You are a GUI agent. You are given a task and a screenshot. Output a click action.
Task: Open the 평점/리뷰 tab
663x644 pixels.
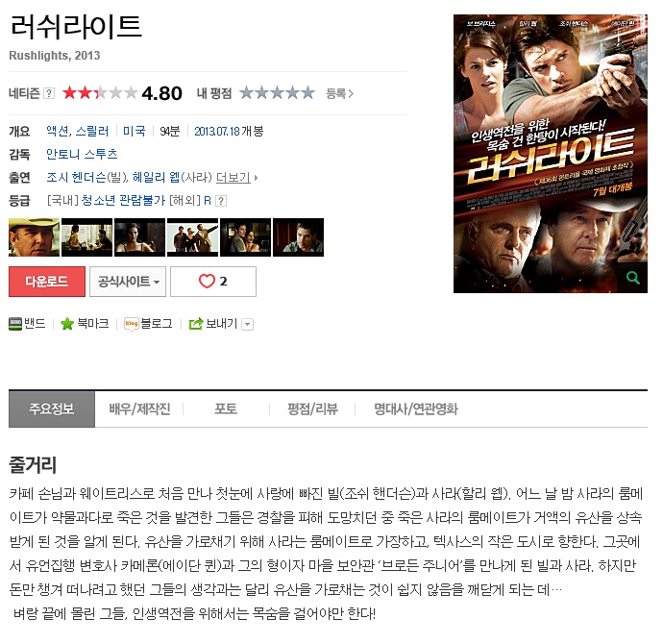click(x=312, y=409)
